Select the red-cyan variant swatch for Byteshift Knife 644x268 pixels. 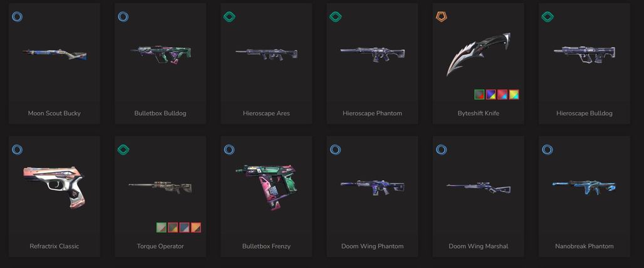502,95
